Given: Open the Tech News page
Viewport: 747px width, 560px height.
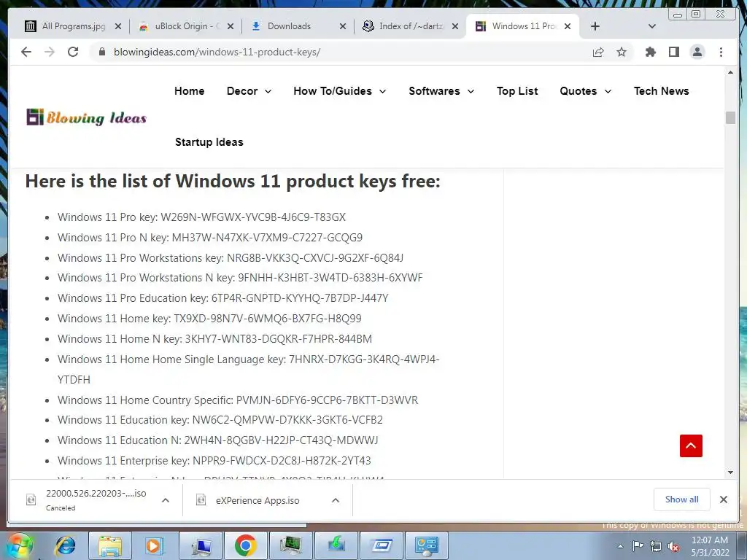Looking at the screenshot, I should pos(661,91).
